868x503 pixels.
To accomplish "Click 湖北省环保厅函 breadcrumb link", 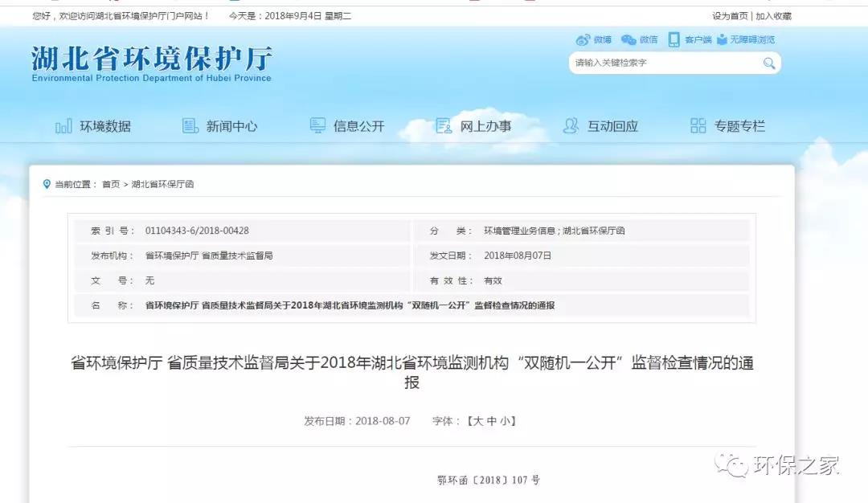I will pos(162,184).
